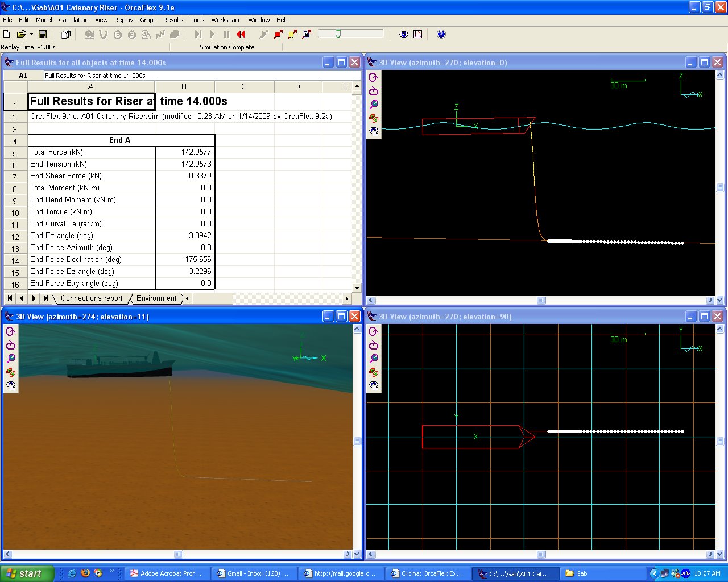Click the cell reference box showing A1
This screenshot has height=582, width=728.
coord(23,76)
